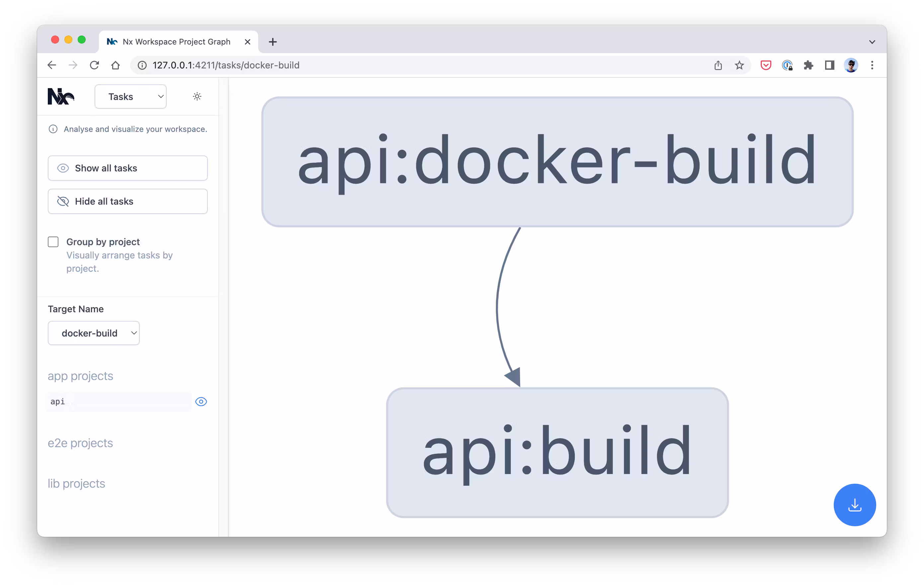Screen dimensions: 924x586
Task: Toggle light/dark theme sun icon
Action: pyautogui.click(x=197, y=96)
